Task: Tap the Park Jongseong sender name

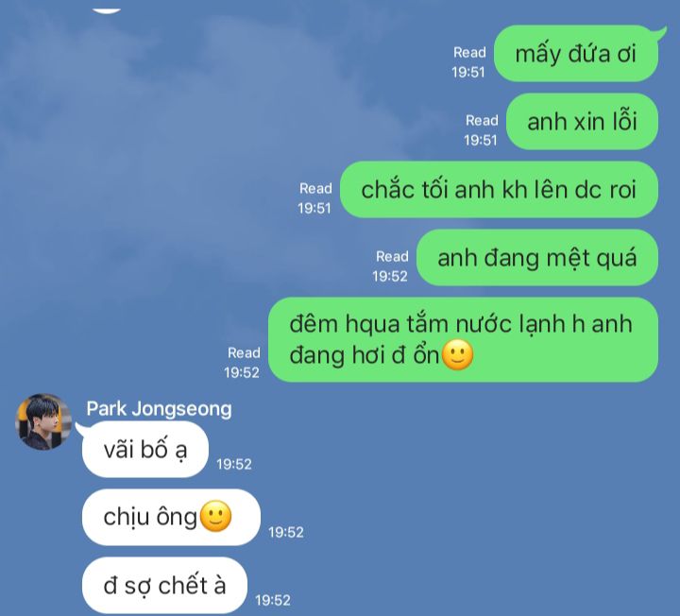Action: pos(159,409)
